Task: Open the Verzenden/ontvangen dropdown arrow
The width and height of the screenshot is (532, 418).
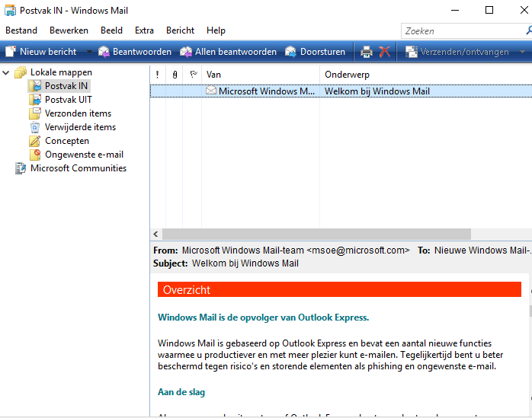Action: [x=522, y=52]
